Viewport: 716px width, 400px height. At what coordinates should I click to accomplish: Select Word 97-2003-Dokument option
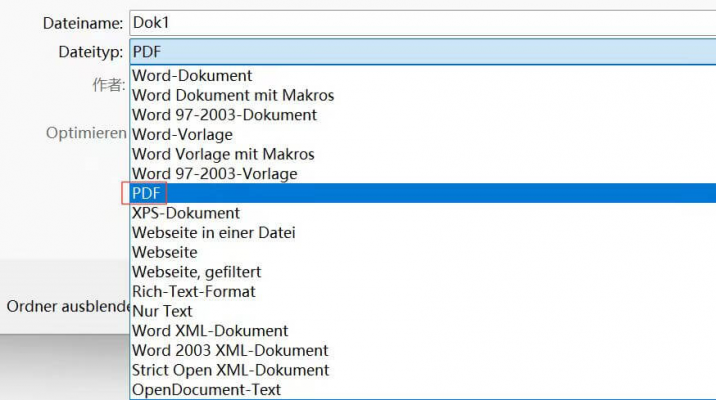point(224,115)
